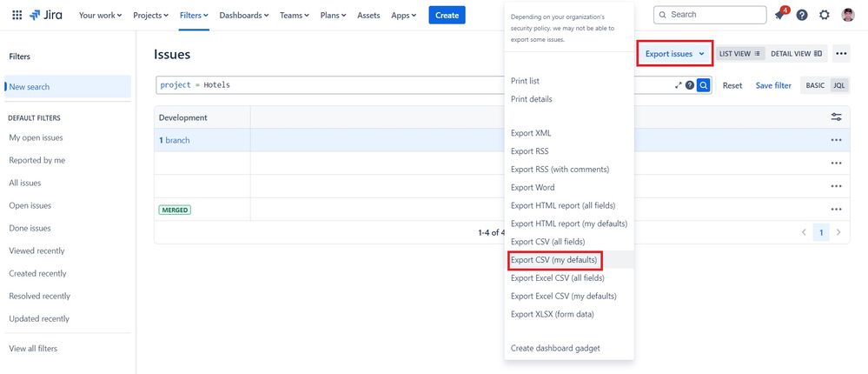Screen dimensions: 868x374
Task: Go to the previous results page
Action: point(804,233)
